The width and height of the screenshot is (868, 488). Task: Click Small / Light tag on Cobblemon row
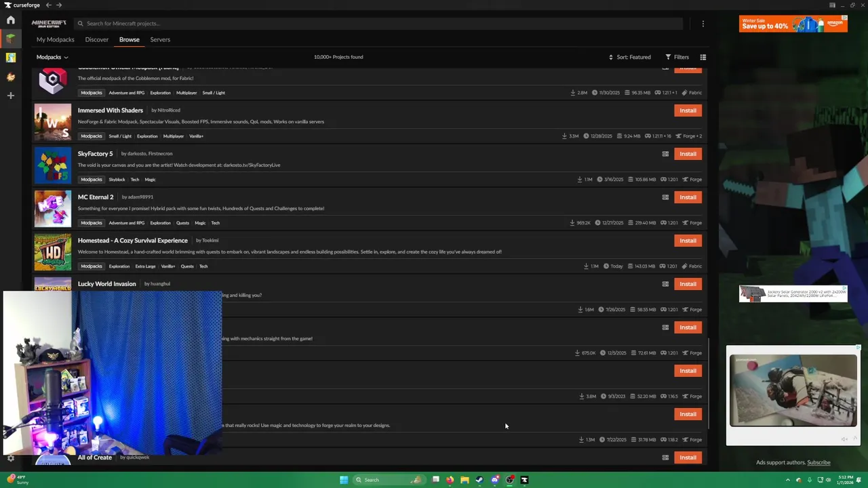[214, 93]
